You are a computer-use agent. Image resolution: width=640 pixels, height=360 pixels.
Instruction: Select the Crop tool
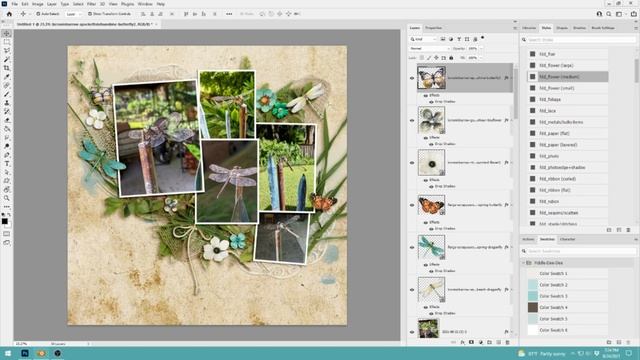tap(7, 68)
